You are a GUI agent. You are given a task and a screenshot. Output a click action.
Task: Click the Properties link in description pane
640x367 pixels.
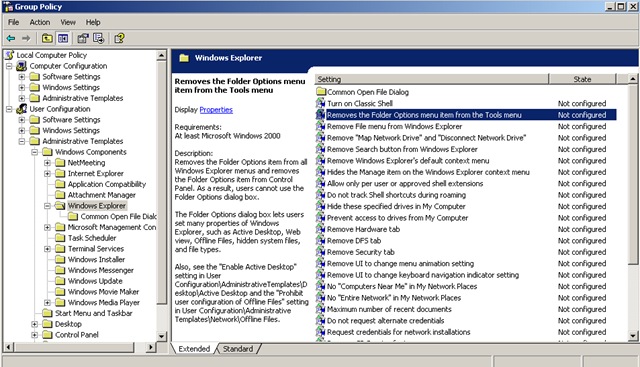click(216, 110)
